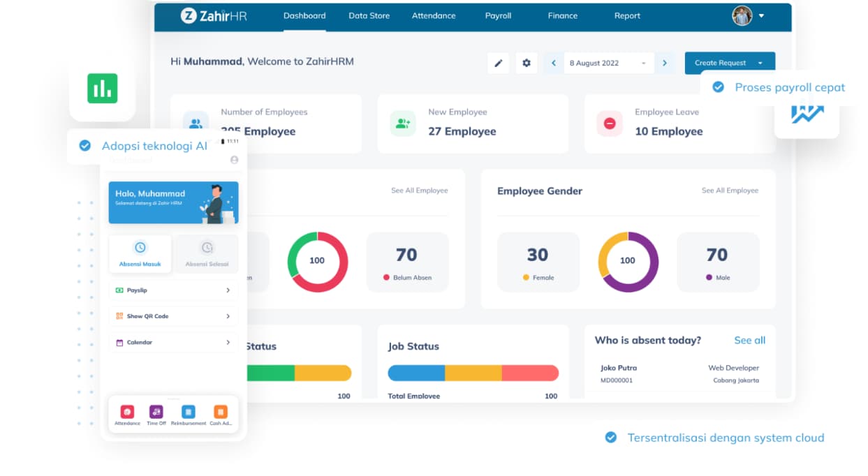Tap the Time Off icon

click(156, 412)
